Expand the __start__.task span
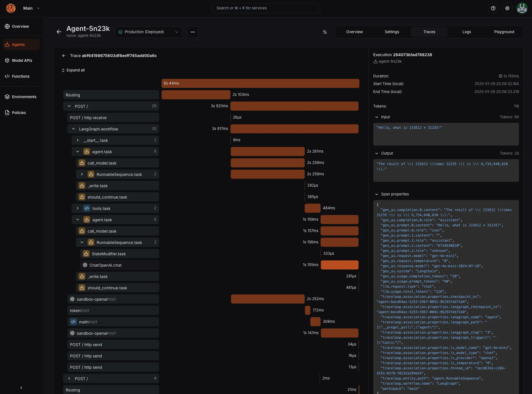Screen dimensions: 532x394 click(x=77, y=140)
